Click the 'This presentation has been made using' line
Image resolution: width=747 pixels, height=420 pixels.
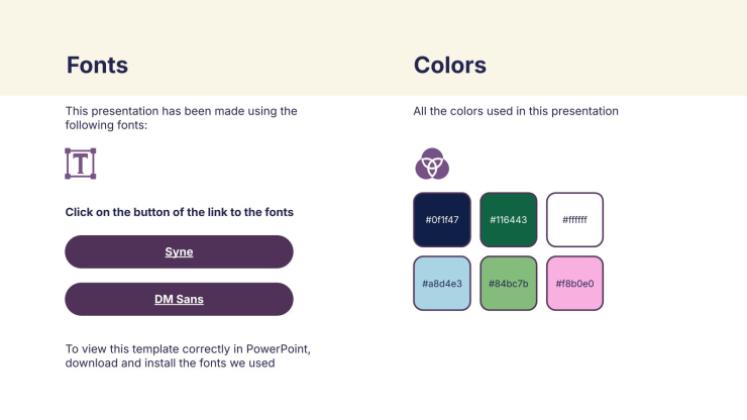181,111
